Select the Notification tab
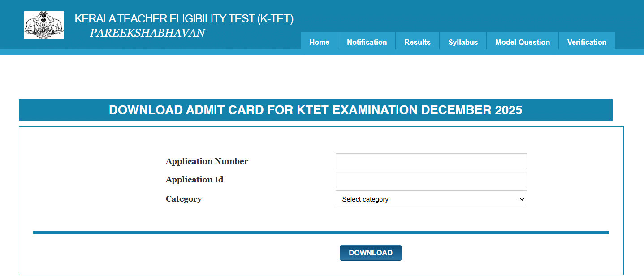The image size is (644, 280). coord(367,42)
